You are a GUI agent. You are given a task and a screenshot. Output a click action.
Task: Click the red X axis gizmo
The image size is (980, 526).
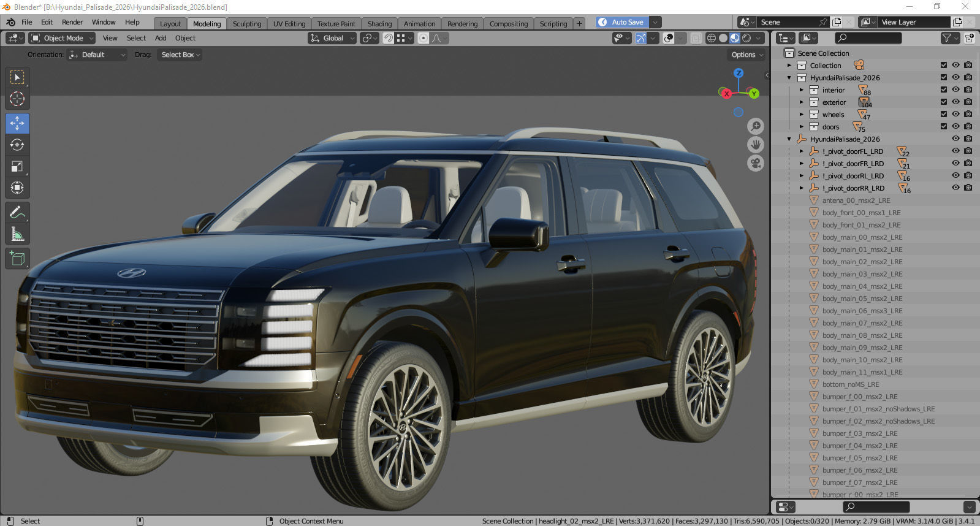point(726,94)
